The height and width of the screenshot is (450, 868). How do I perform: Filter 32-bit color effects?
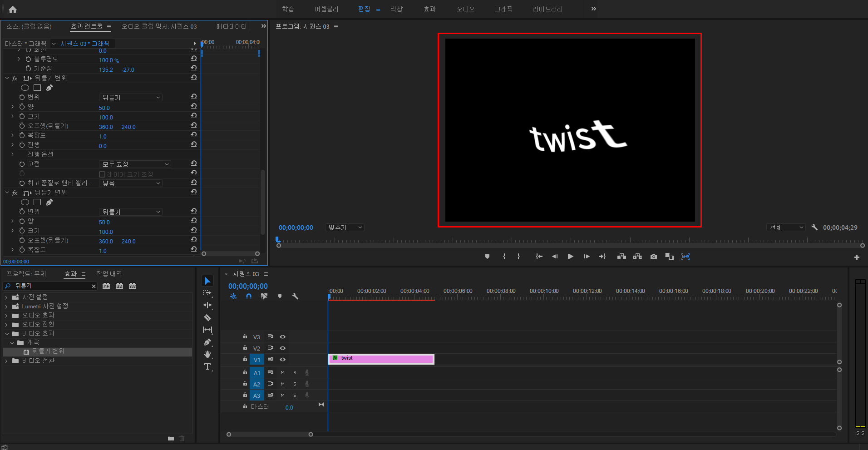pos(119,286)
